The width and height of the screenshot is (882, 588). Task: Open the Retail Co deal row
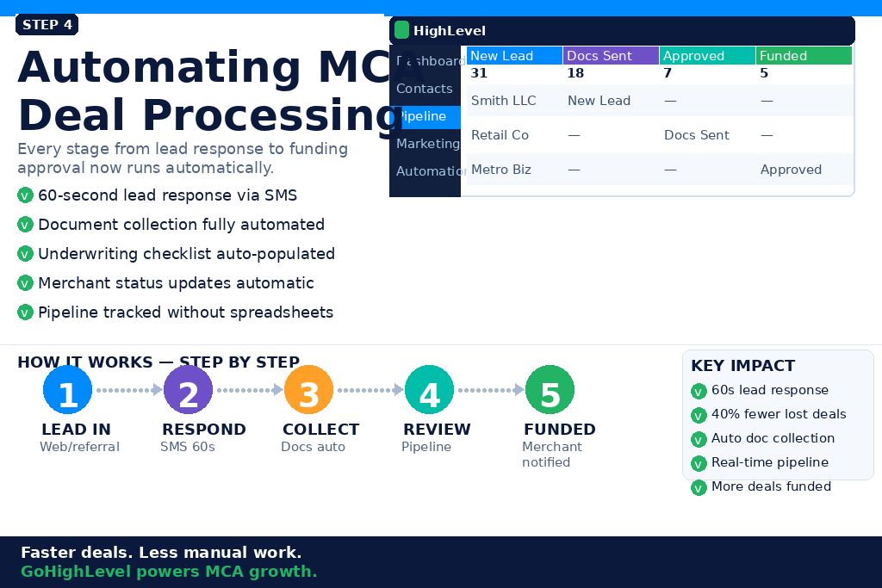[x=660, y=135]
